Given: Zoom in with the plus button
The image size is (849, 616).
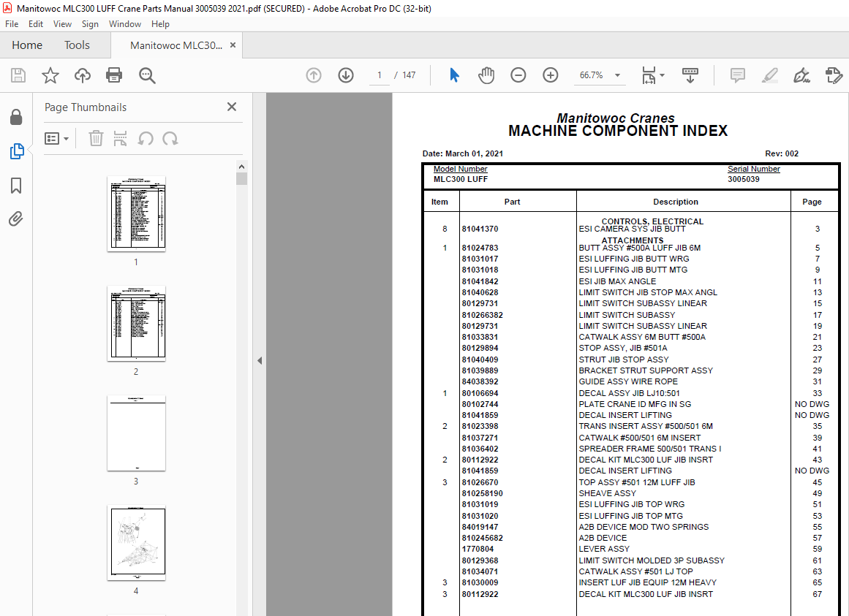Looking at the screenshot, I should [x=551, y=75].
